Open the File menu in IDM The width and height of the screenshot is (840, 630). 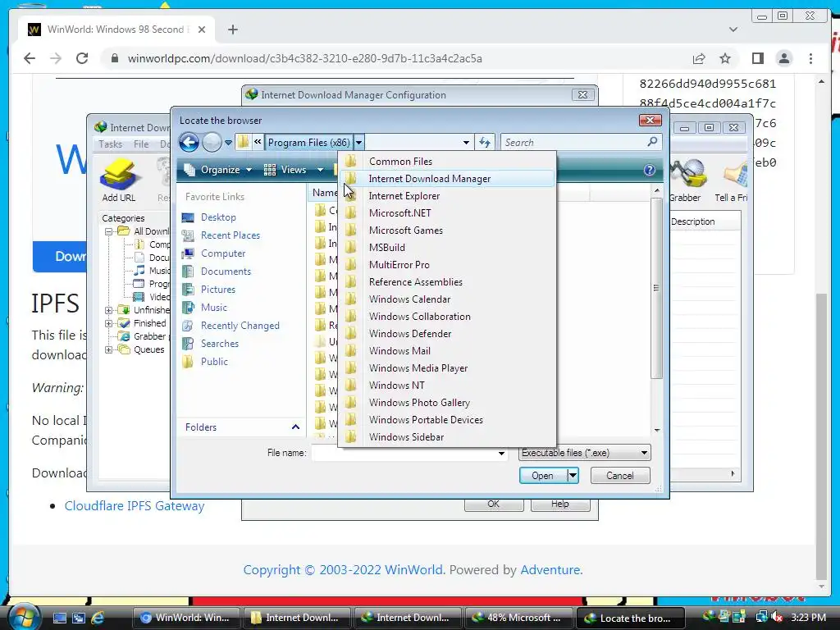pyautogui.click(x=141, y=144)
